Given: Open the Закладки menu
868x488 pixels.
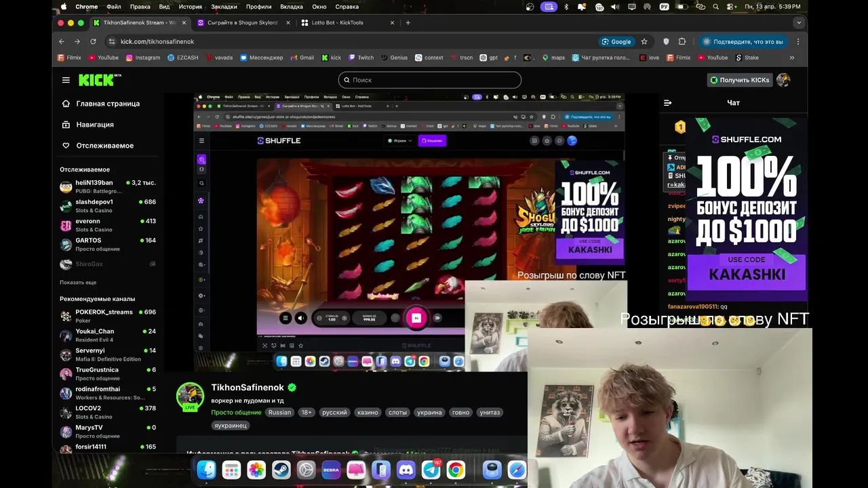Looking at the screenshot, I should (x=224, y=7).
